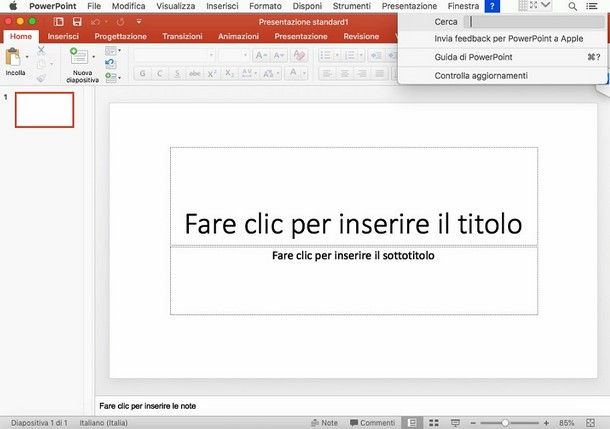Click the 85% zoom level
Image resolution: width=610 pixels, height=429 pixels.
click(x=566, y=423)
